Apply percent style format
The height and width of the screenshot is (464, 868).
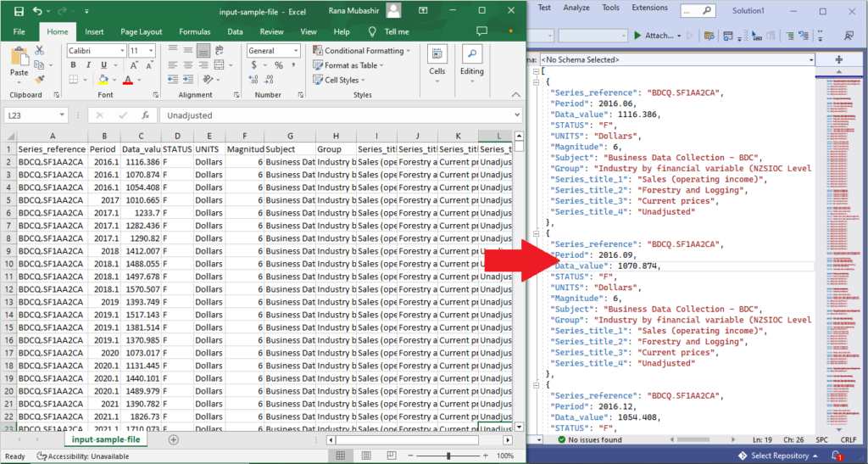278,64
